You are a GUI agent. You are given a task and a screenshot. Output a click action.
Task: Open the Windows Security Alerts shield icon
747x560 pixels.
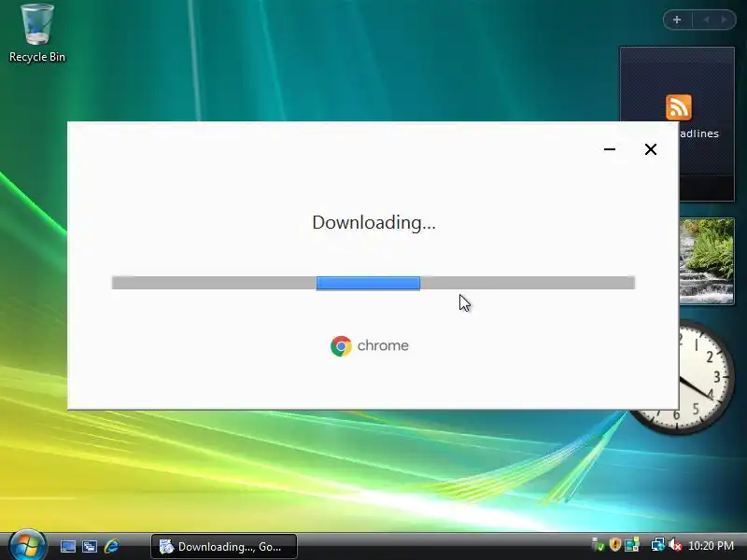coord(615,544)
